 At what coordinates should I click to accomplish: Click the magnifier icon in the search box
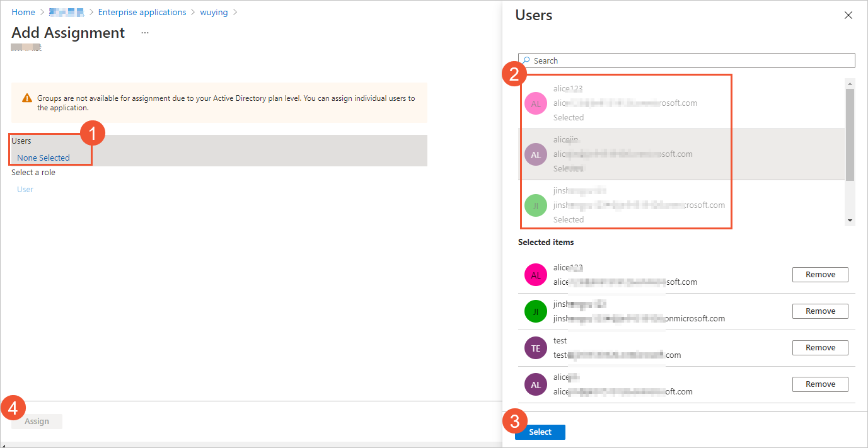(527, 60)
